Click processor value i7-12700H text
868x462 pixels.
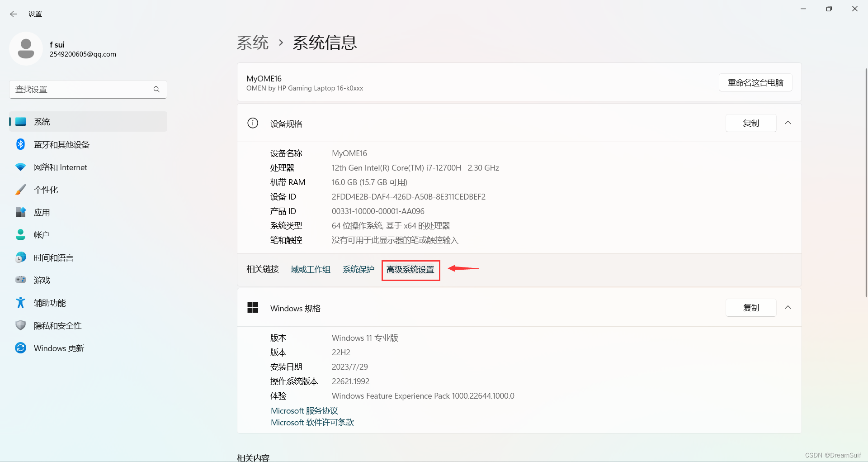[x=415, y=168]
